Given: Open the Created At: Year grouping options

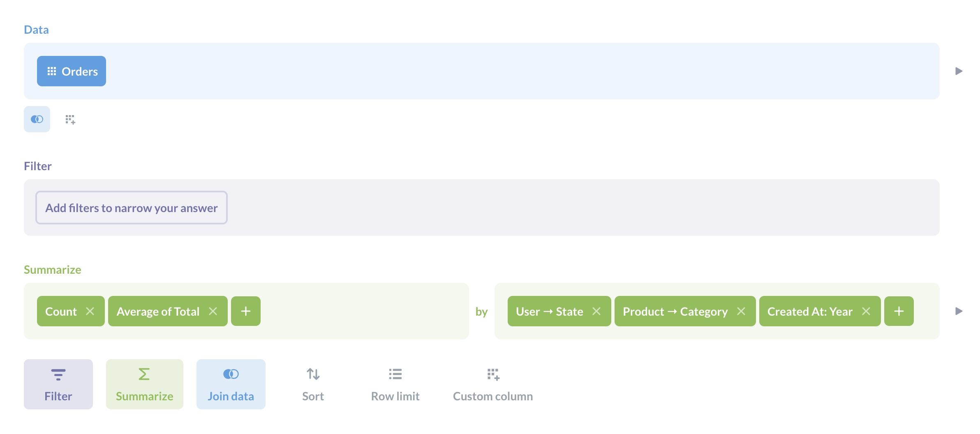Looking at the screenshot, I should point(809,311).
